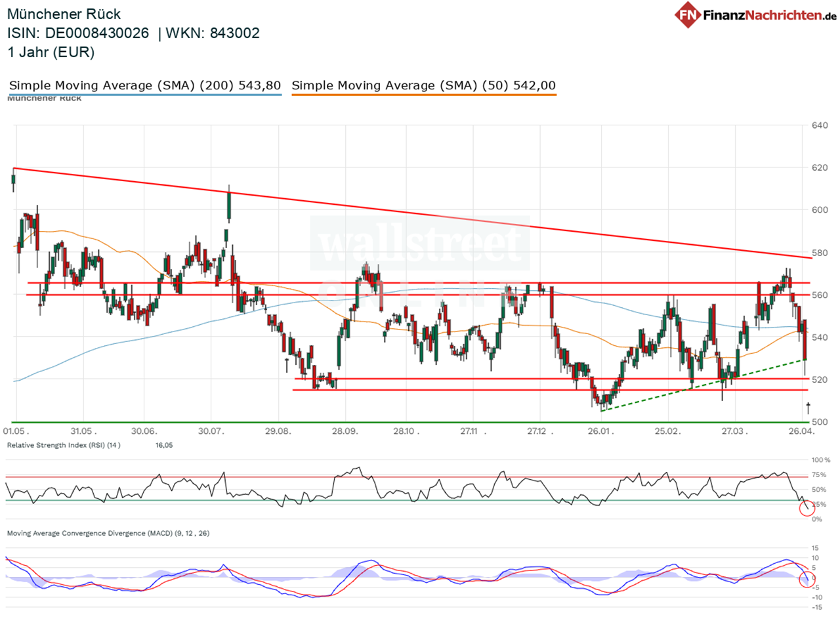Click the 560 price axis label
This screenshot has width=840, height=617.
[821, 295]
